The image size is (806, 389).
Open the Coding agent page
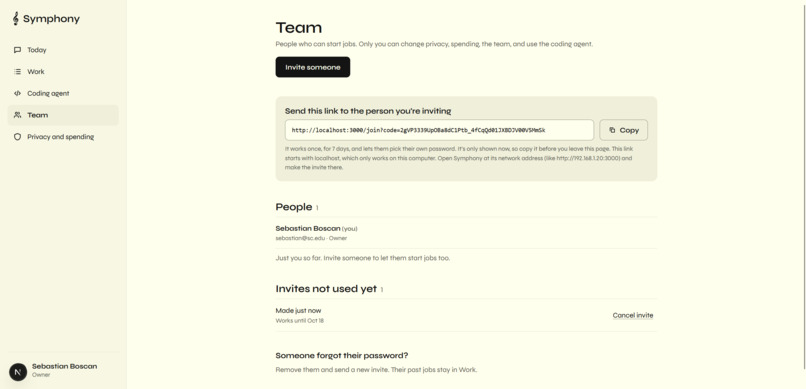(x=63, y=94)
